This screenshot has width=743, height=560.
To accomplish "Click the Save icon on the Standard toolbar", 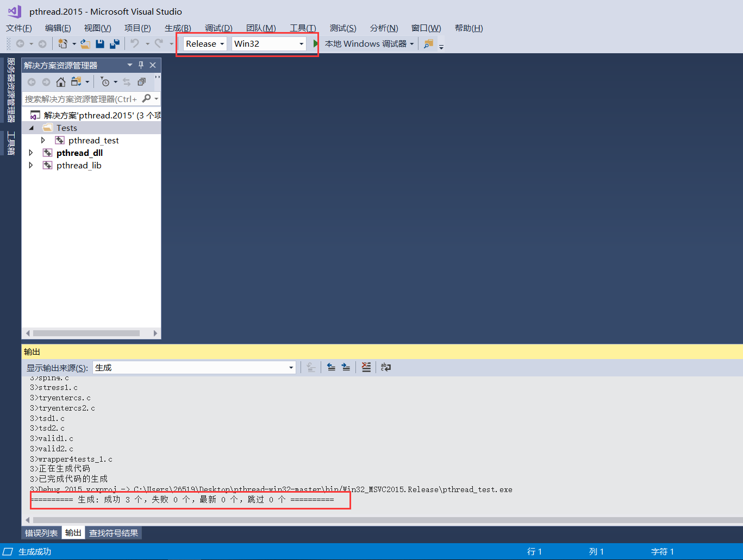I will pos(100,43).
